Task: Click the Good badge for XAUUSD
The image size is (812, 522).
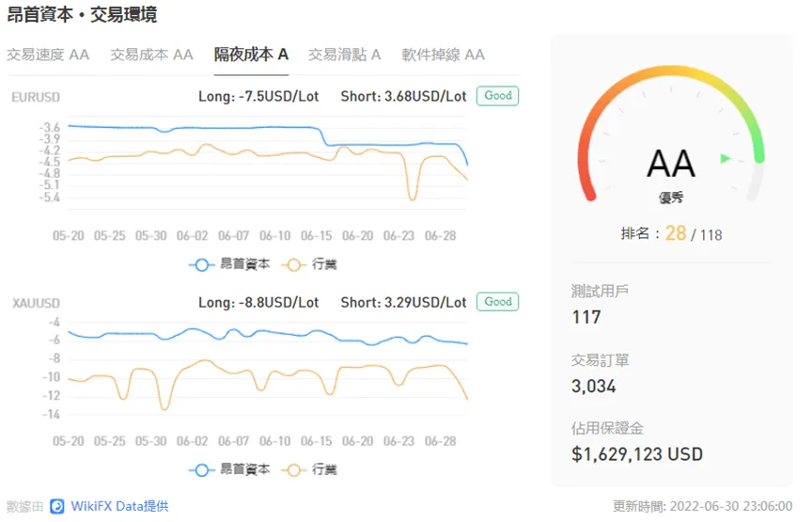Action: tap(498, 302)
